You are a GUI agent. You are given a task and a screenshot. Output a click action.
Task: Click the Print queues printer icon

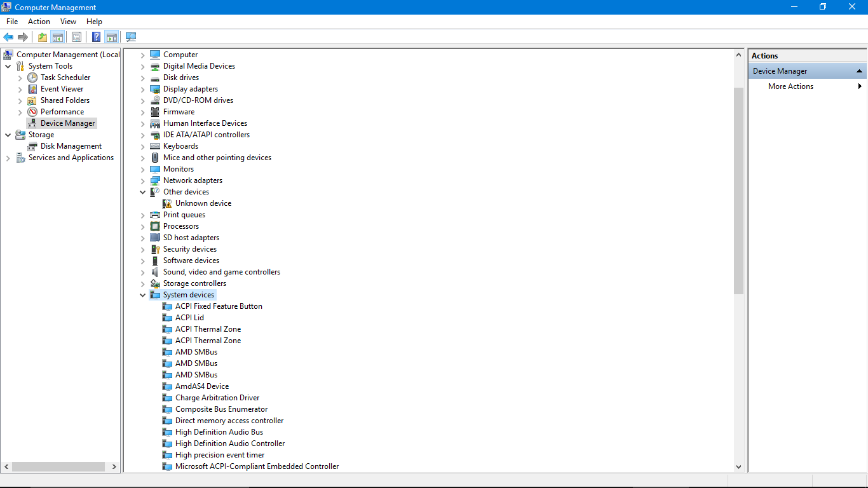click(155, 215)
